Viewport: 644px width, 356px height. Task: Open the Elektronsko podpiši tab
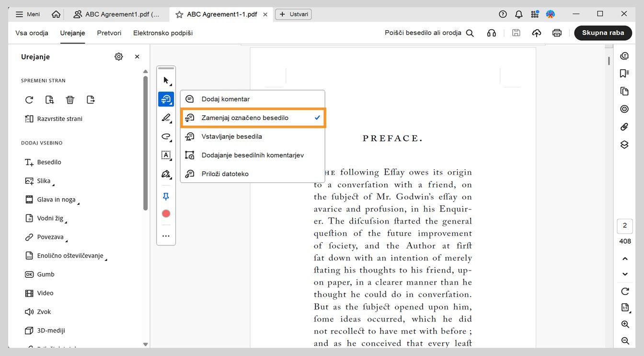163,33
